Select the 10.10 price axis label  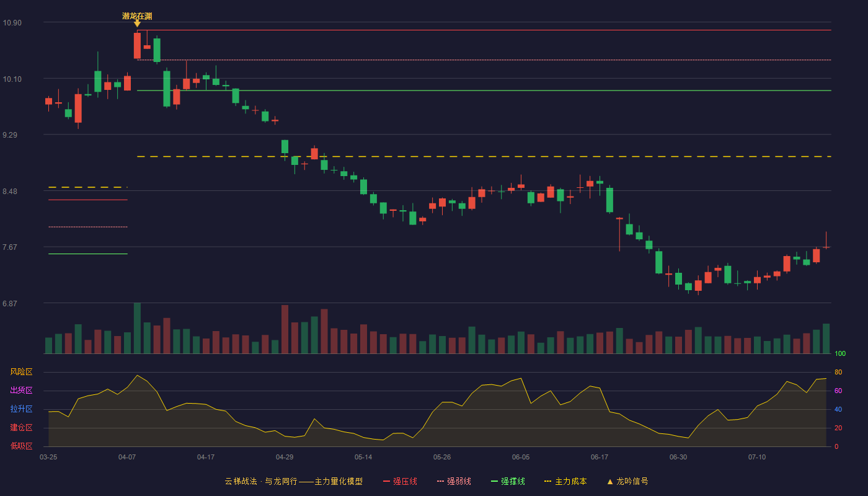(x=12, y=79)
